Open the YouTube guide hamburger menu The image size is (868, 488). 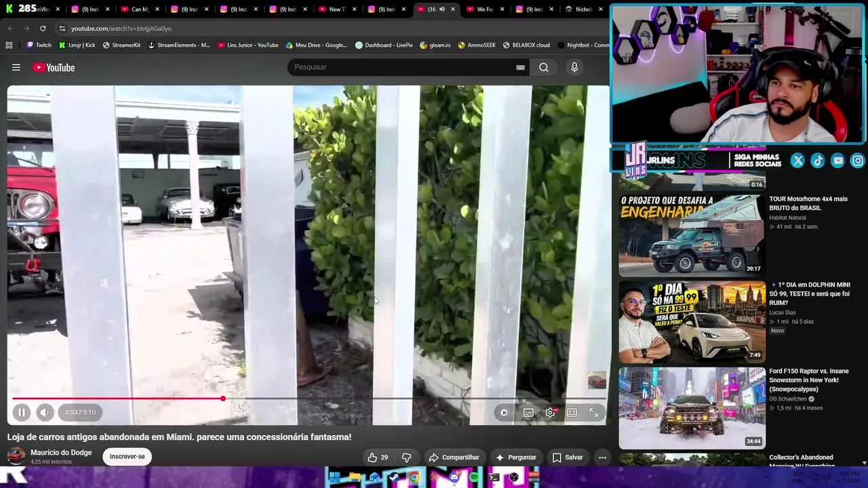click(16, 67)
